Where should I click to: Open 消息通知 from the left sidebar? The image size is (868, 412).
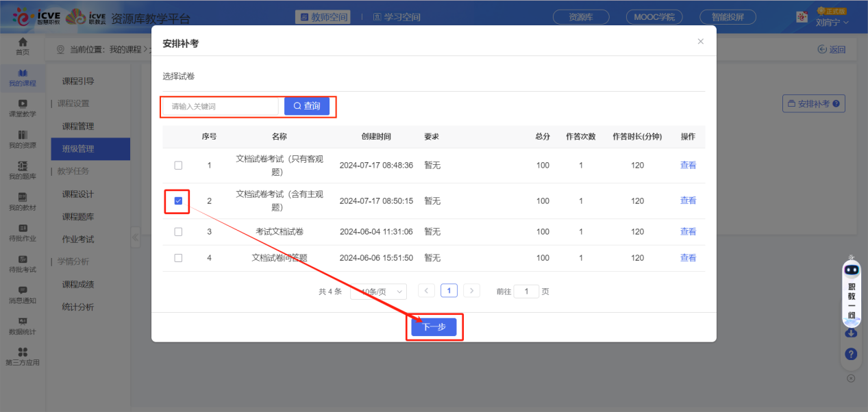23,294
